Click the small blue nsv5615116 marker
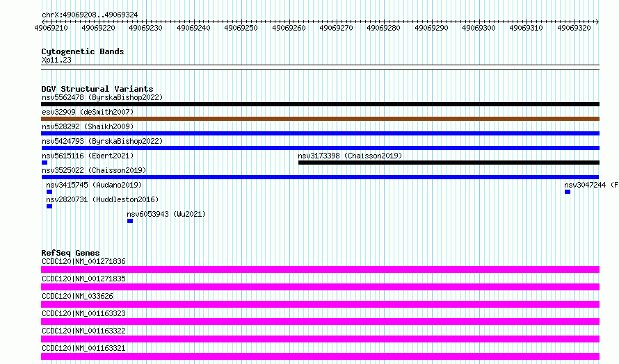The width and height of the screenshot is (619, 364). coord(45,163)
